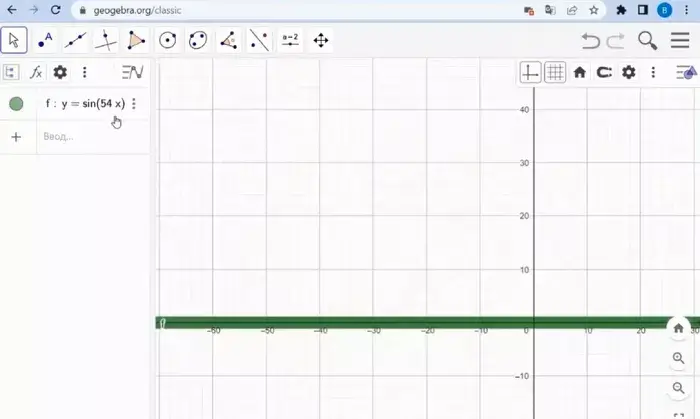Toggle grid display in graphics view
Image resolution: width=700 pixels, height=419 pixels.
tap(555, 72)
